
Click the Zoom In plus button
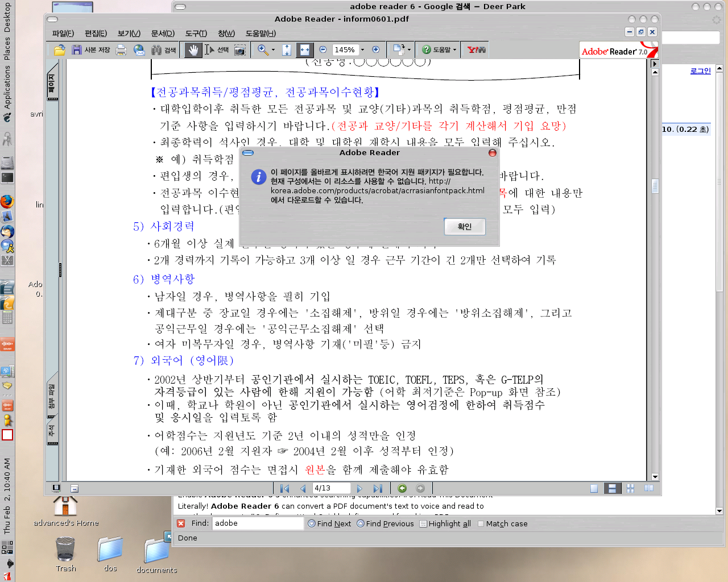pos(375,50)
